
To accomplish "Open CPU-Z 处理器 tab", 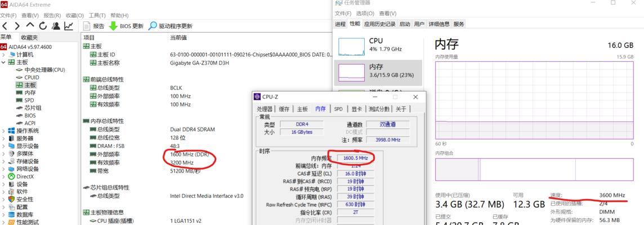I will [265, 109].
